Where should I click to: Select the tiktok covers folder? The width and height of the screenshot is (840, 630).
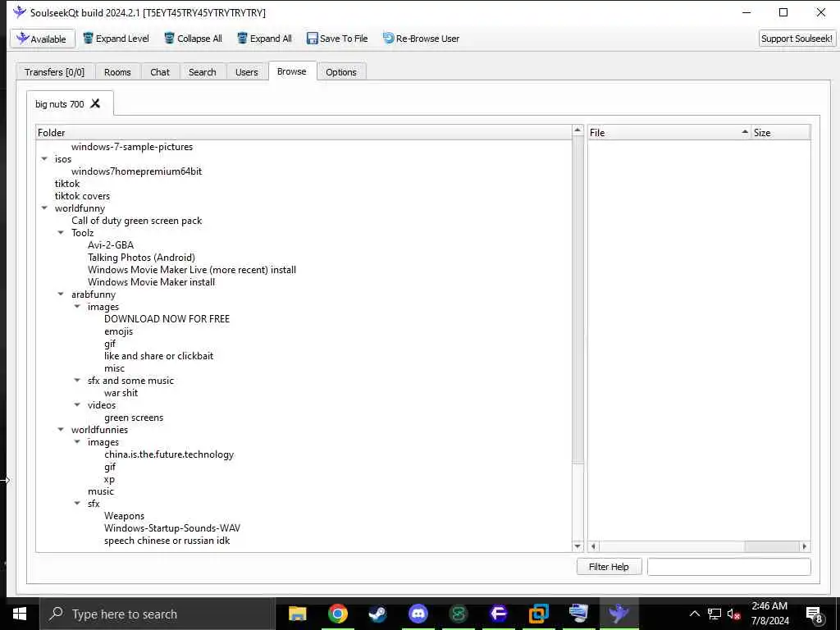coord(82,196)
